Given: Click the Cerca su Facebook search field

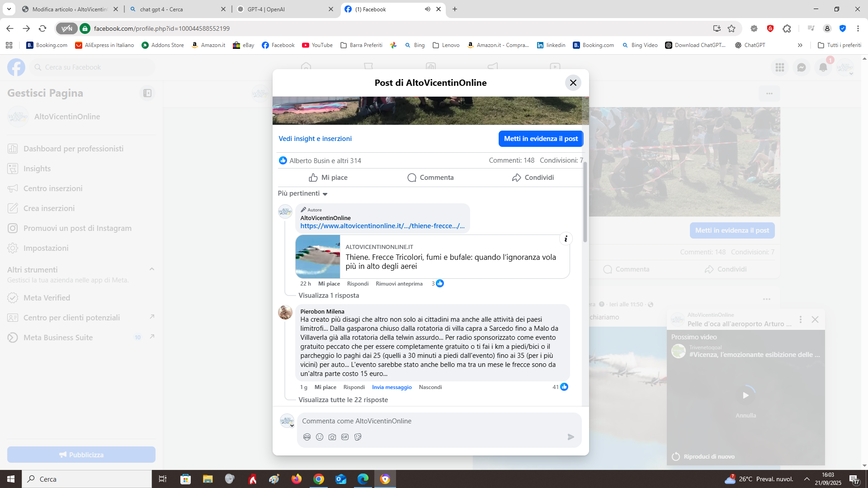Looking at the screenshot, I should coord(93,67).
